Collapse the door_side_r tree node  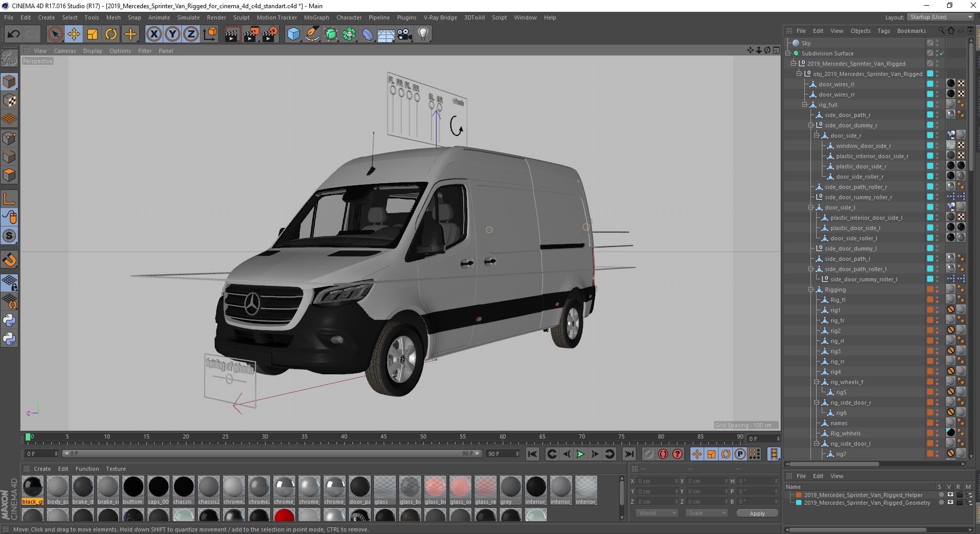[817, 136]
